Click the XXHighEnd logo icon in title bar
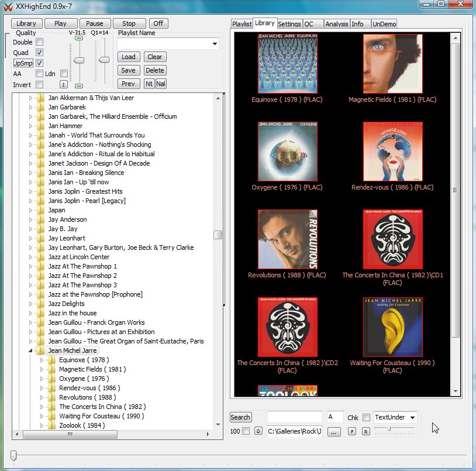476x471 pixels. pyautogui.click(x=8, y=6)
